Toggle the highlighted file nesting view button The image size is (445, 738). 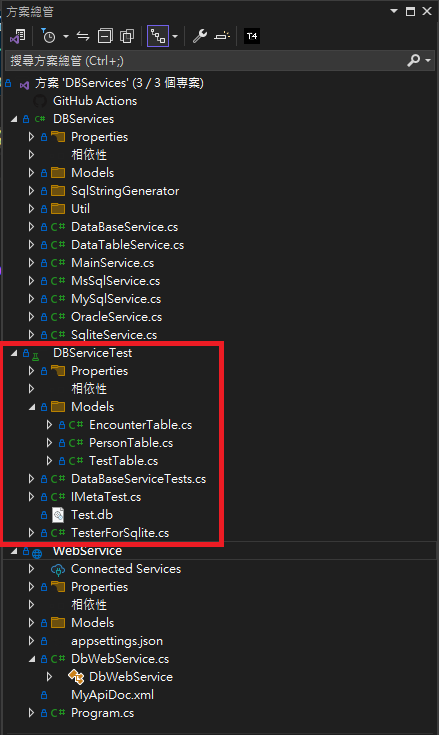(158, 36)
